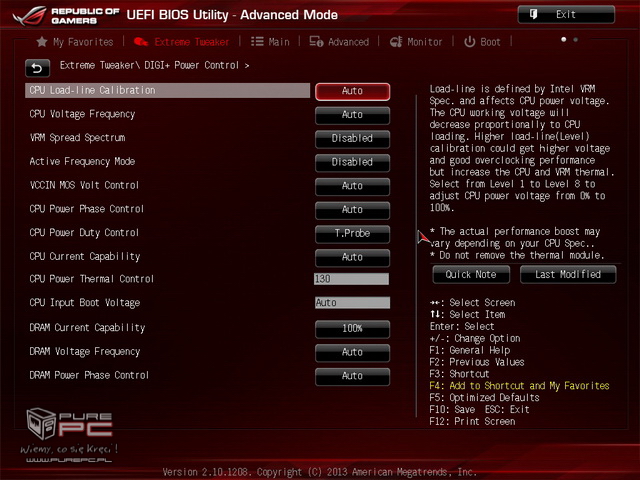640x480 pixels.
Task: Click the F5 Optimized Defaults hint
Action: (x=484, y=398)
